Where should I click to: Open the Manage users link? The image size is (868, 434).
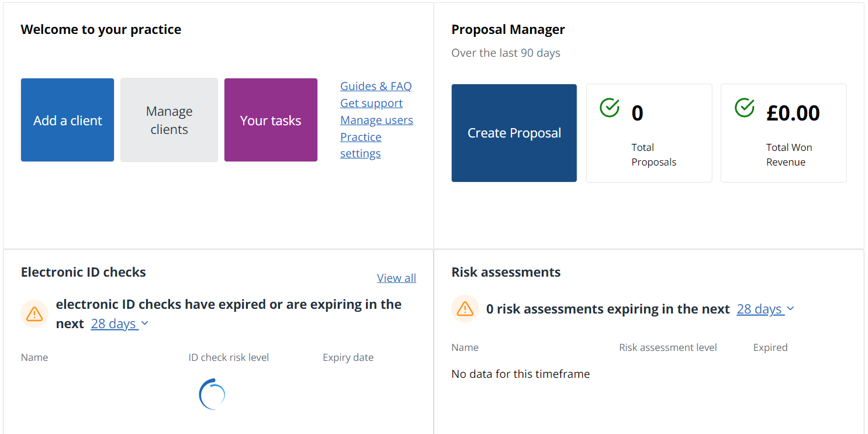click(376, 120)
